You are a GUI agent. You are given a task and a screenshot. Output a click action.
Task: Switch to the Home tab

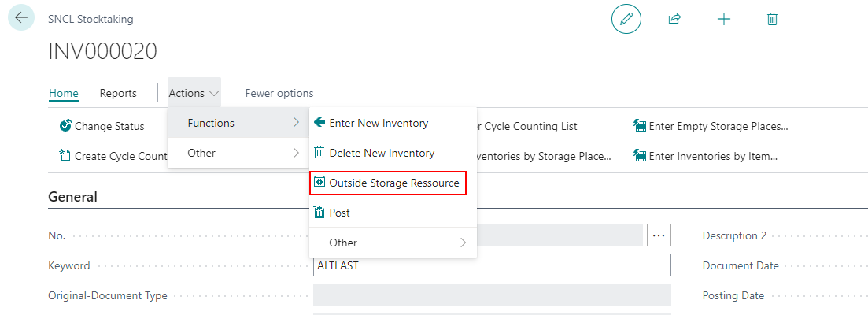(x=64, y=93)
